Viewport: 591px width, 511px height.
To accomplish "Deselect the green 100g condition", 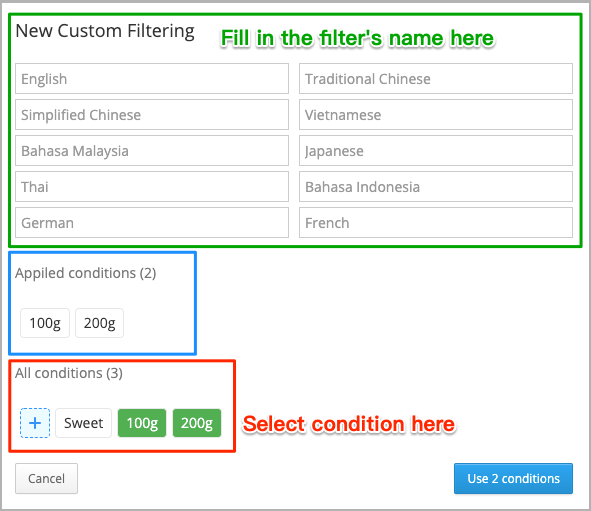I will click(x=142, y=423).
